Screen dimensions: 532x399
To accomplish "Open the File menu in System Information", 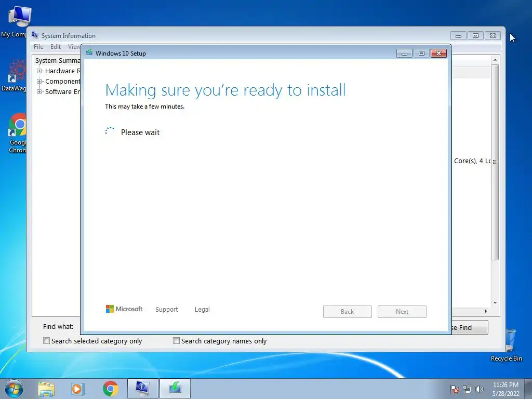I will [38, 46].
